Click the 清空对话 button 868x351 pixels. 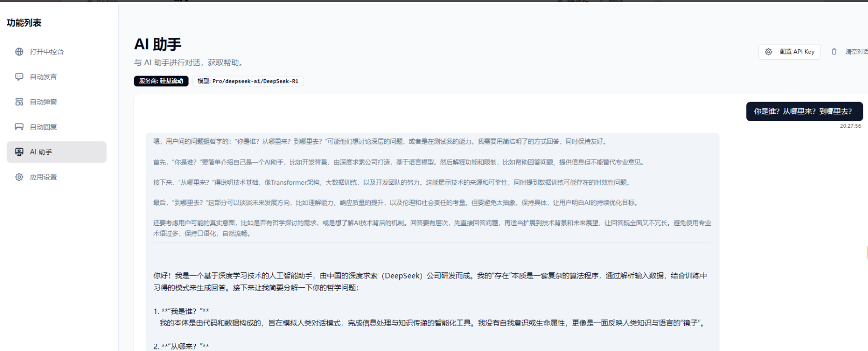click(848, 52)
